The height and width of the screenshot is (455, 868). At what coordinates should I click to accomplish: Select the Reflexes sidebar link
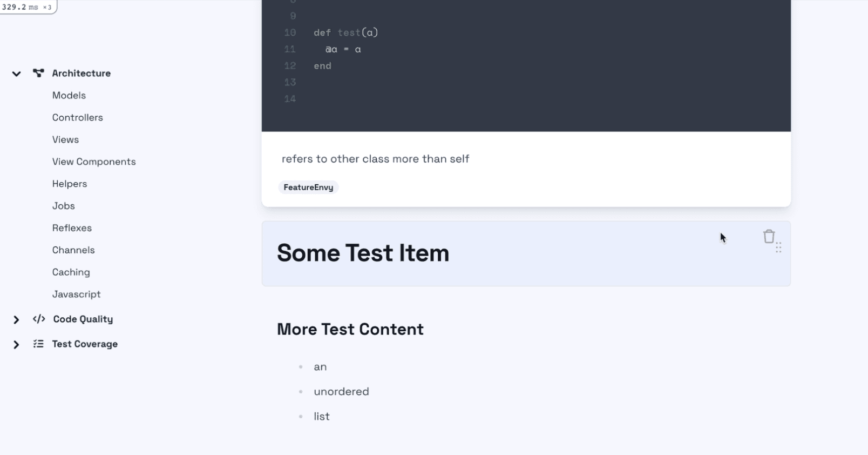72,228
